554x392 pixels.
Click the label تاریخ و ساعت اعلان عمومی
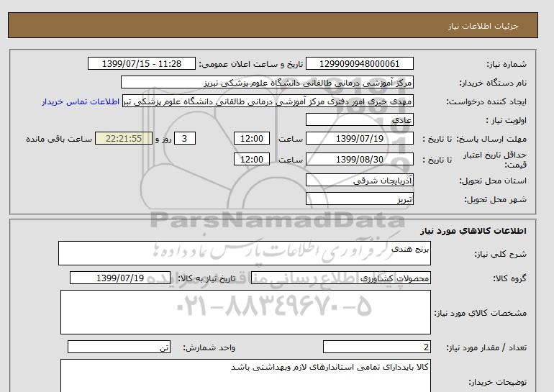click(x=251, y=64)
